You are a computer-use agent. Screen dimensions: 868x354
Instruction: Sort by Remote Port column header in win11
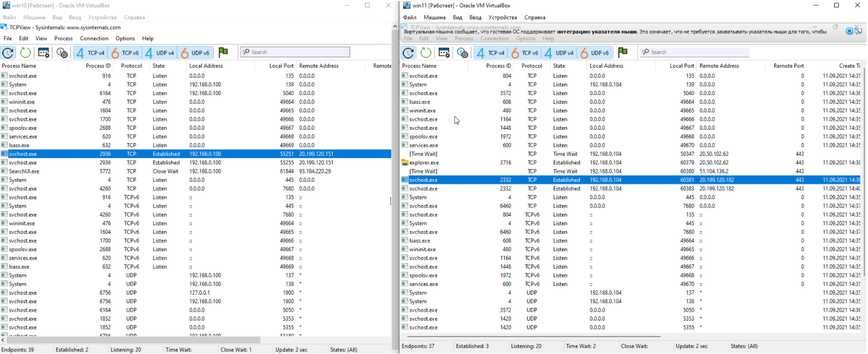788,66
